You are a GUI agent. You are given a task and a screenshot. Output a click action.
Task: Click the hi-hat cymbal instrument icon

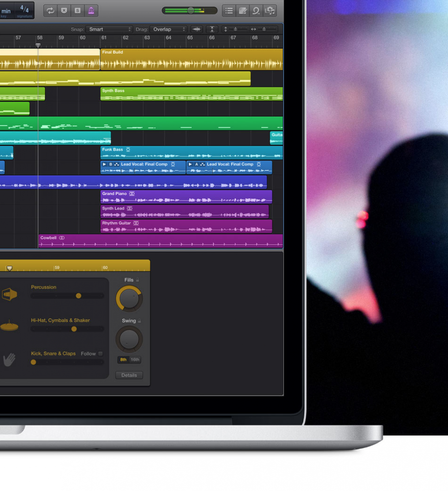[10, 326]
